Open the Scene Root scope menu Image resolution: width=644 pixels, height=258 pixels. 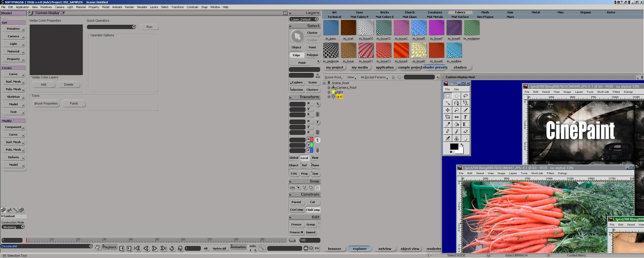tap(333, 77)
